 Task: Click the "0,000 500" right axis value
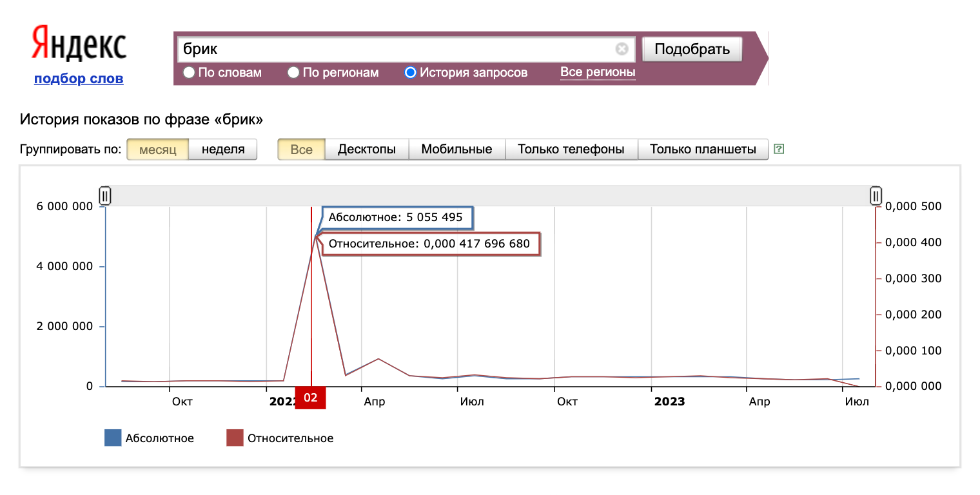click(914, 206)
